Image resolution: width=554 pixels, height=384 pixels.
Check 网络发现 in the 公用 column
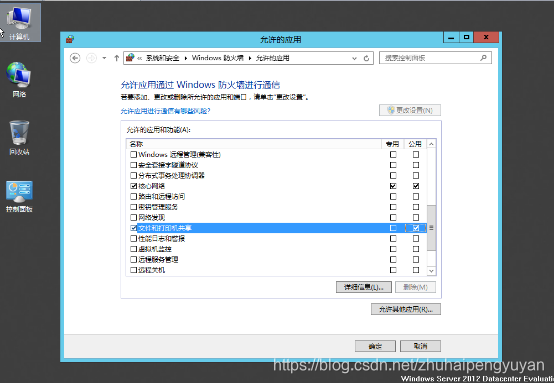(x=416, y=218)
